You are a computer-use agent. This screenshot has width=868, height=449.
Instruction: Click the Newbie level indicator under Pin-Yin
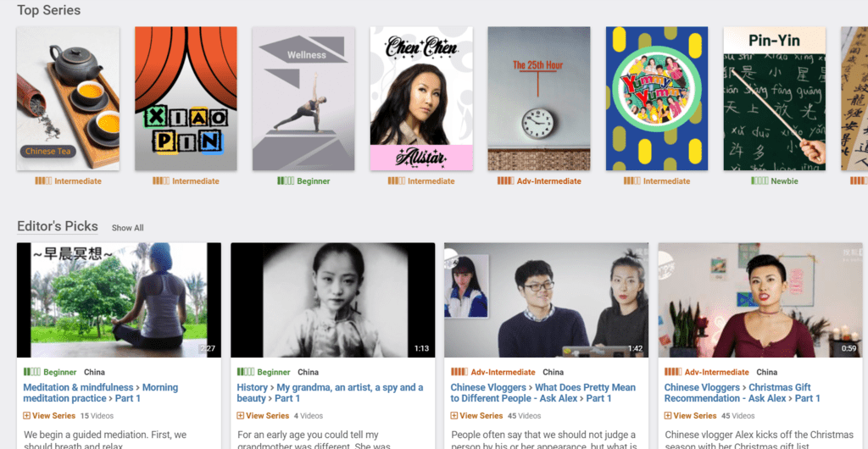[775, 180]
